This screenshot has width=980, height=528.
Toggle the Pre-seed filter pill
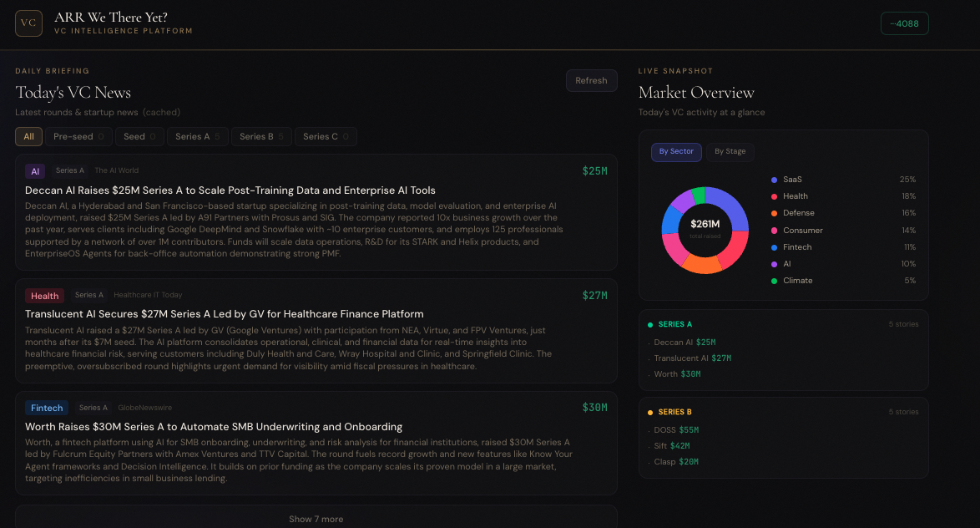click(x=78, y=135)
